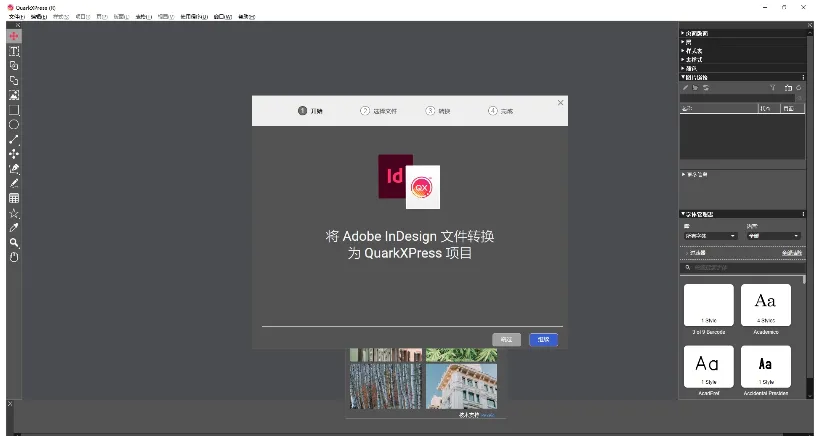Expand the collapsed section below the image list
Screen dimensions: 825x436
[x=683, y=174]
